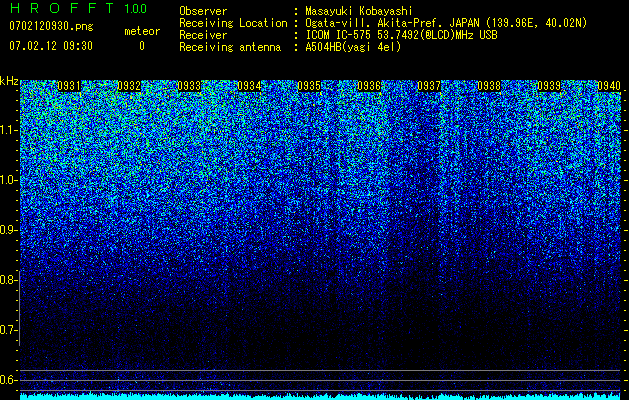Click the version number 1.0.0
Viewport: 629px width, 400px height.
[x=136, y=8]
